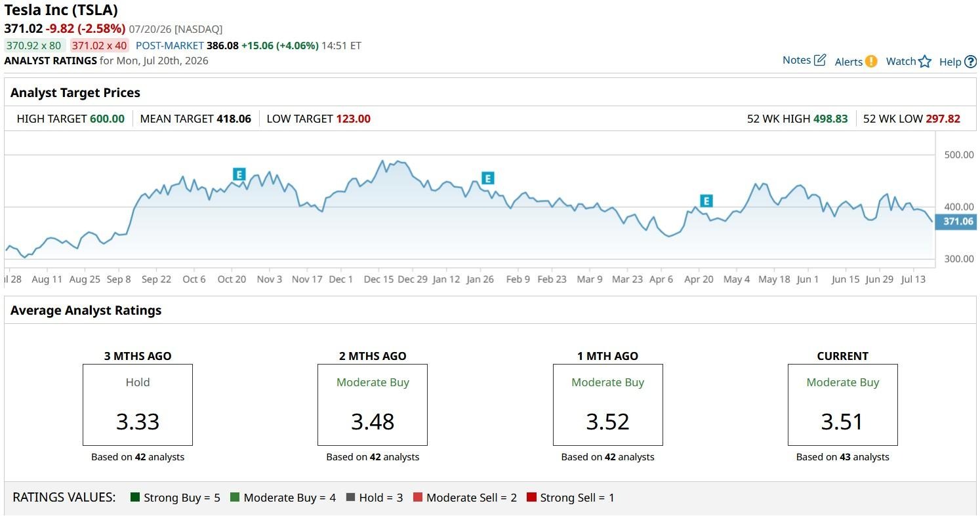Click the Watch star icon
The height and width of the screenshot is (516, 980).
pyautogui.click(x=925, y=62)
